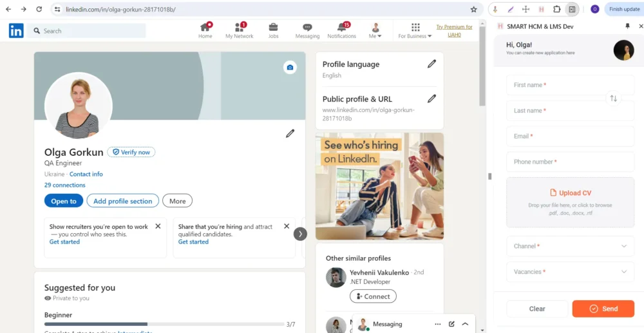Image resolution: width=644 pixels, height=333 pixels.
Task: Click the camera icon on profile banner
Action: pos(290,68)
